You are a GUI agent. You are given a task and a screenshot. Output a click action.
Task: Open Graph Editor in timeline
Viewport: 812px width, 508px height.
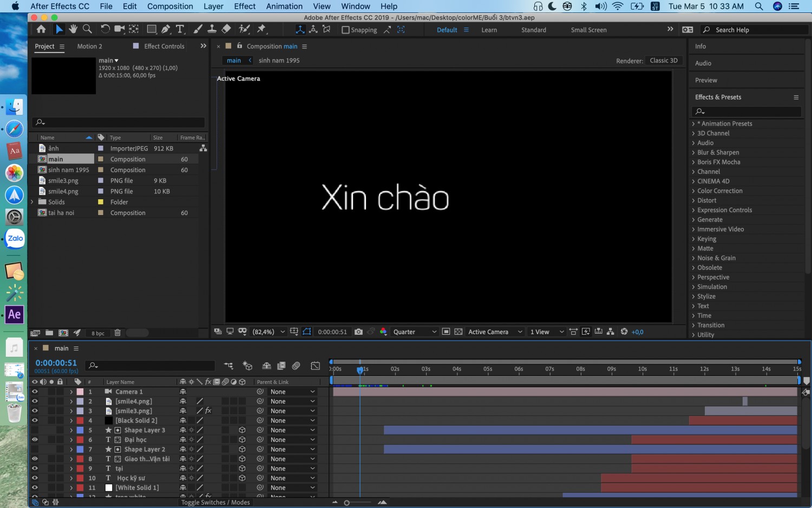pyautogui.click(x=316, y=366)
